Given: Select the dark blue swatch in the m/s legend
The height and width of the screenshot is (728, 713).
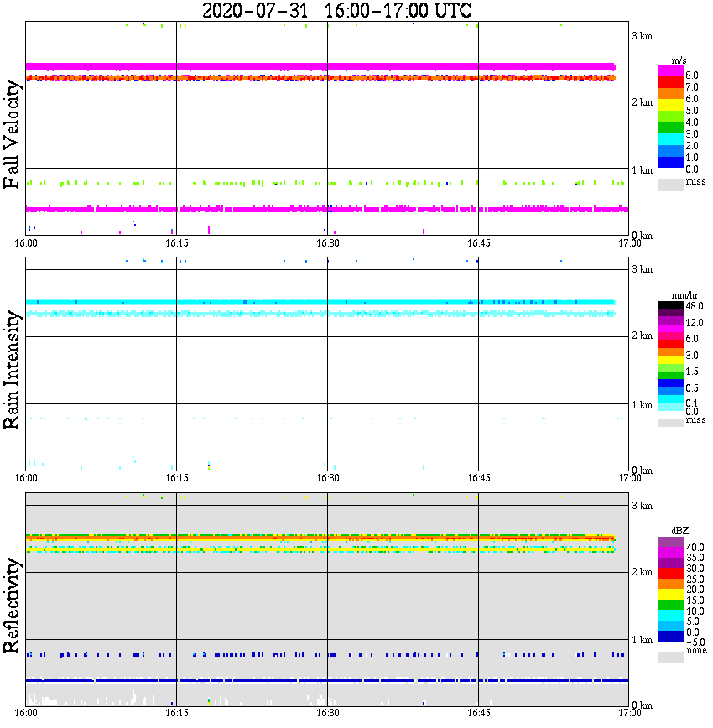Looking at the screenshot, I should coord(670,162).
